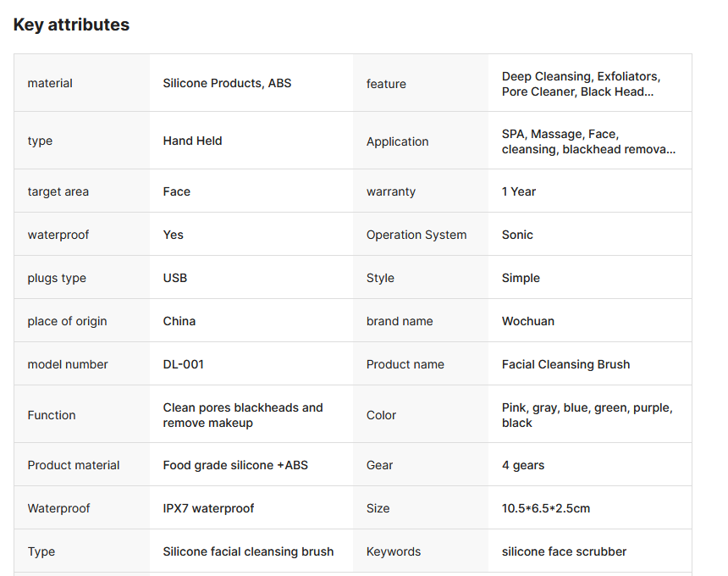Select the IPX7 waterproof value
This screenshot has height=576, width=728.
(x=208, y=508)
